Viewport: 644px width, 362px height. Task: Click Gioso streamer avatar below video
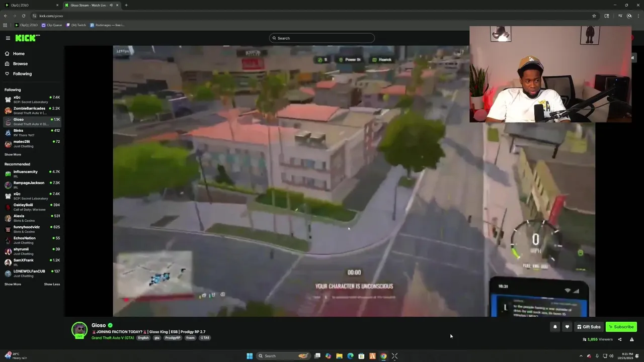pyautogui.click(x=79, y=330)
